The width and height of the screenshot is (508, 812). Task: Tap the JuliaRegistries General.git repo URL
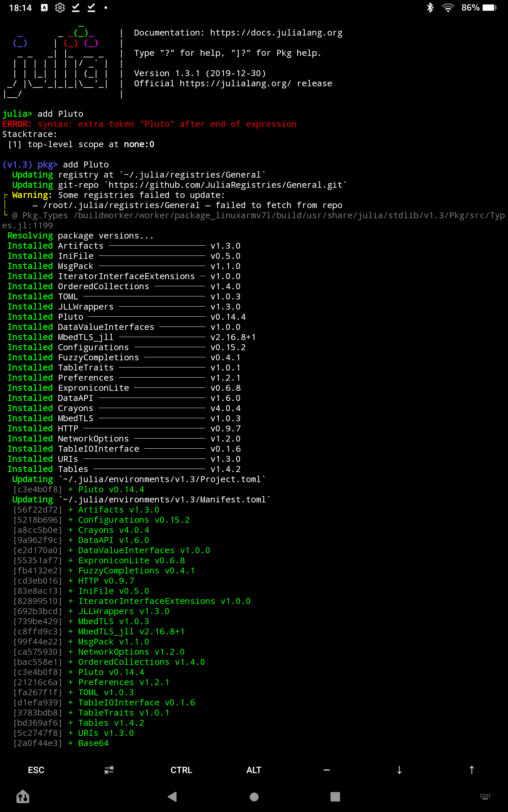click(x=226, y=185)
